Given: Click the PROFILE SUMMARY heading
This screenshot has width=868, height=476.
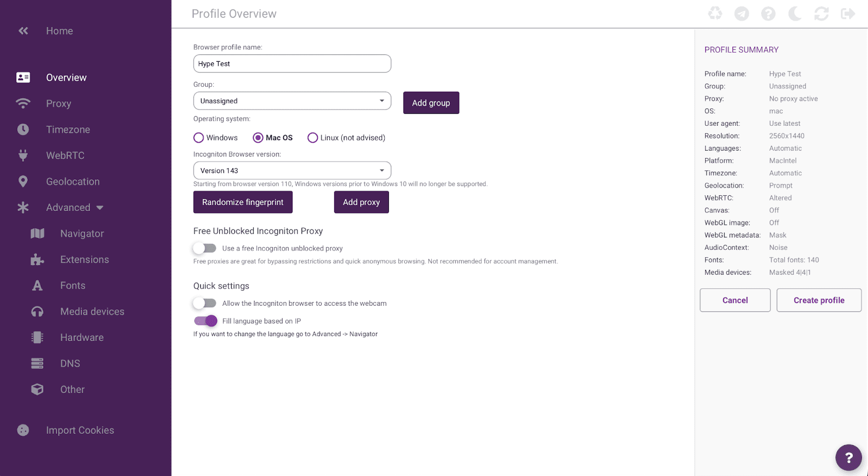Looking at the screenshot, I should click(742, 50).
